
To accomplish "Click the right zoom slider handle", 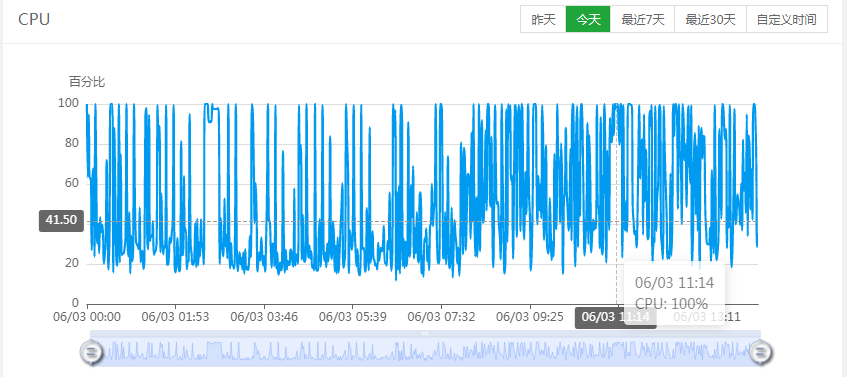I will click(761, 352).
